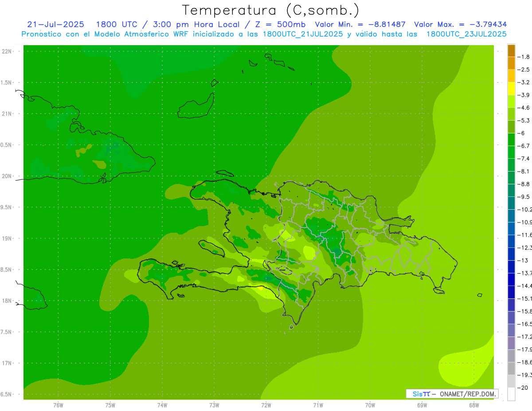
Task: Click the "17N" latitude label
Action: point(7,363)
